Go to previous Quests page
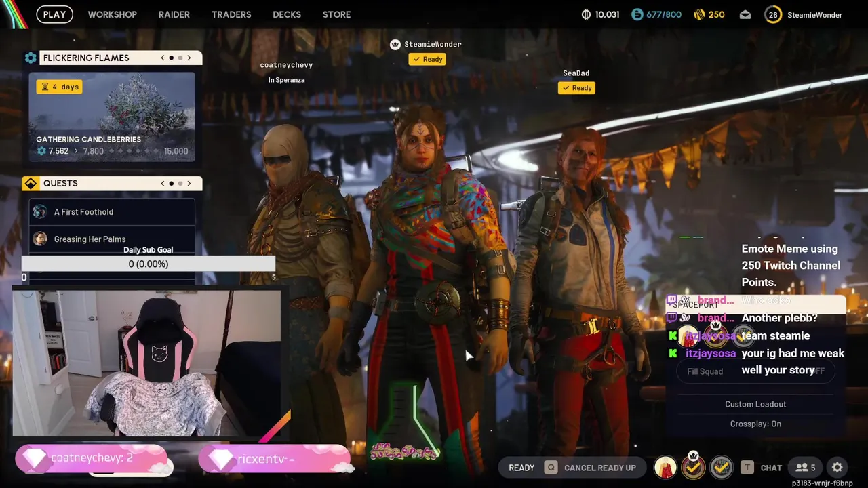 click(x=163, y=183)
